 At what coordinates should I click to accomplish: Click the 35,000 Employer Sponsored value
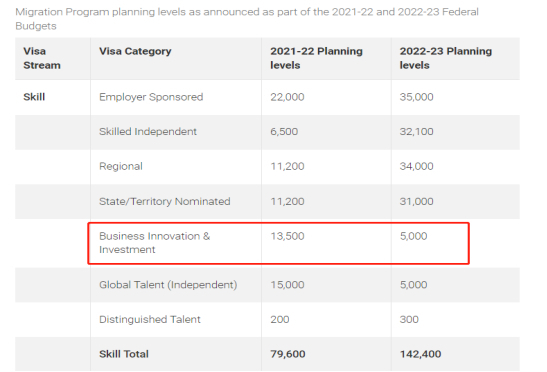coord(416,97)
